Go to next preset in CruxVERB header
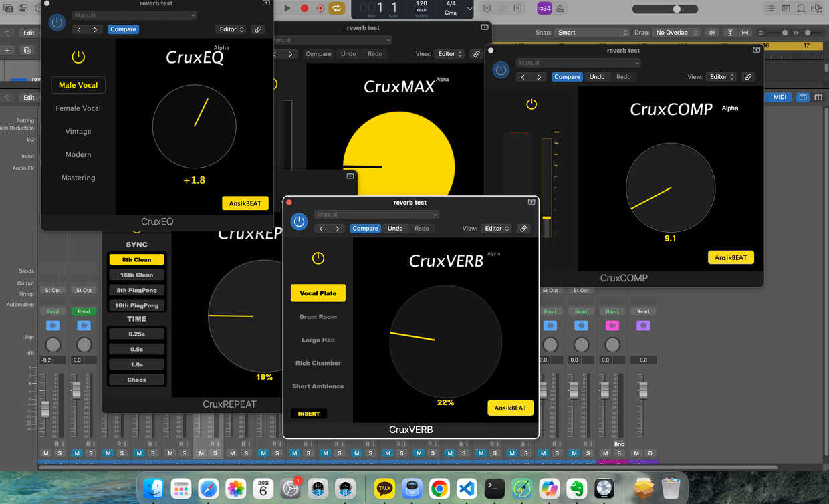The image size is (829, 504). click(x=337, y=229)
